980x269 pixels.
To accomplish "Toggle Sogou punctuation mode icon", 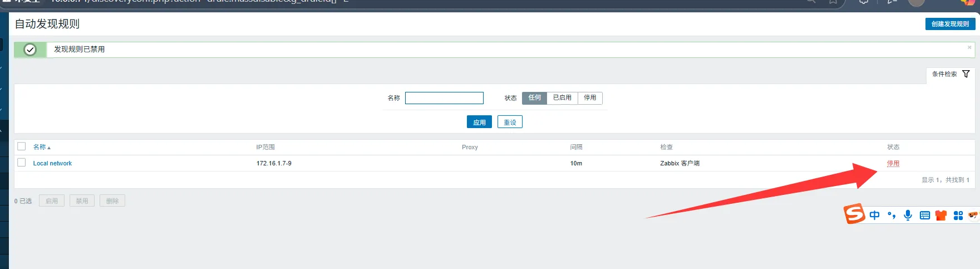I will [892, 216].
